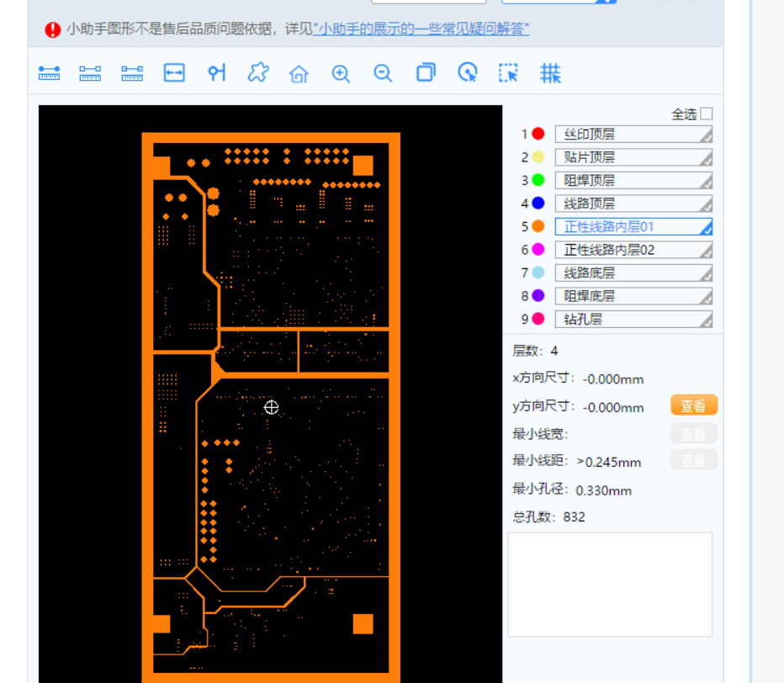This screenshot has width=784, height=683.
Task: Reset view with the home icon
Action: [x=299, y=73]
